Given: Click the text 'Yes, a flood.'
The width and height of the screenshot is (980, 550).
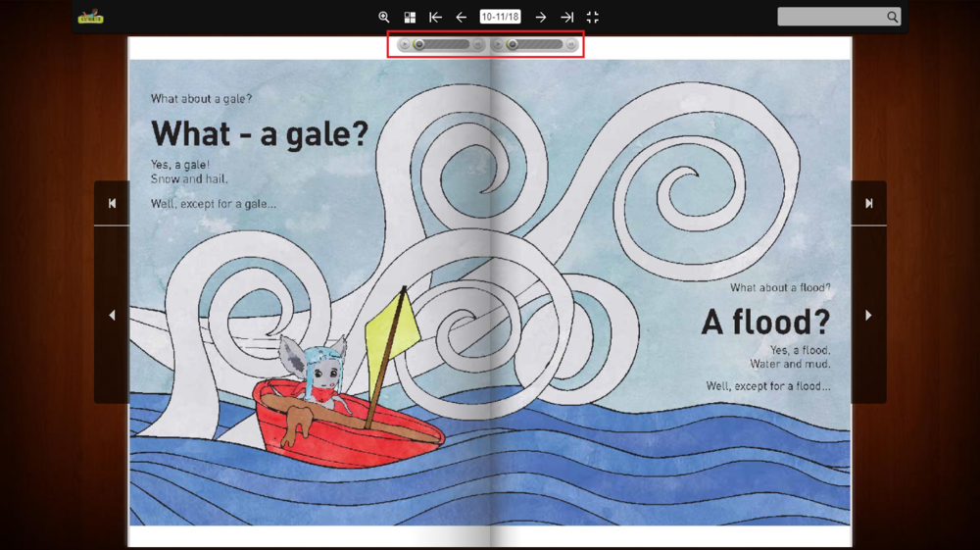Looking at the screenshot, I should pos(800,350).
